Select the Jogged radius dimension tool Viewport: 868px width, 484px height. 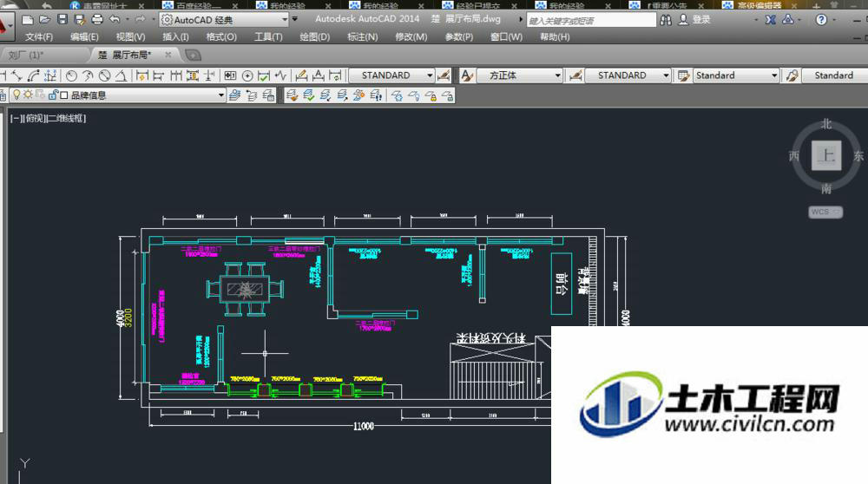coord(88,75)
